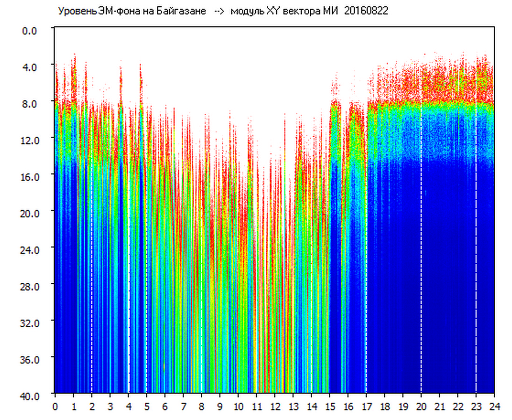
Task: Select hour 21 label on horizontal axis
Action: click(x=439, y=406)
